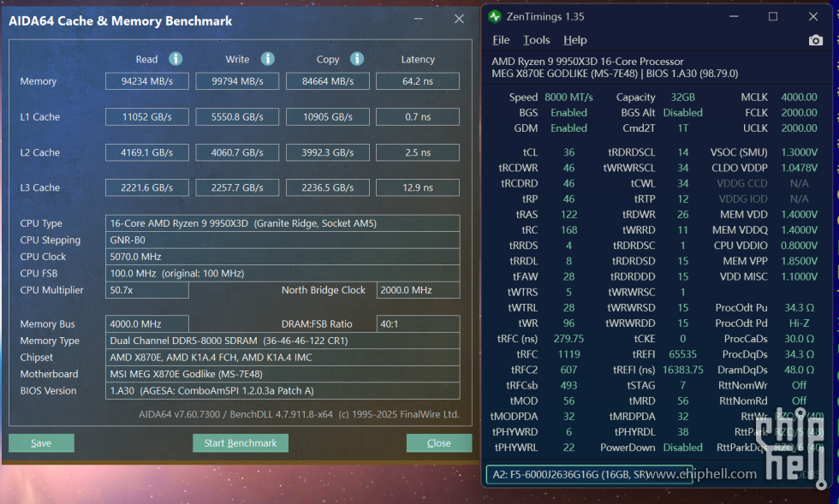Click the CPU Stepping GNR-B0 field
The width and height of the screenshot is (839, 504).
pyautogui.click(x=283, y=240)
